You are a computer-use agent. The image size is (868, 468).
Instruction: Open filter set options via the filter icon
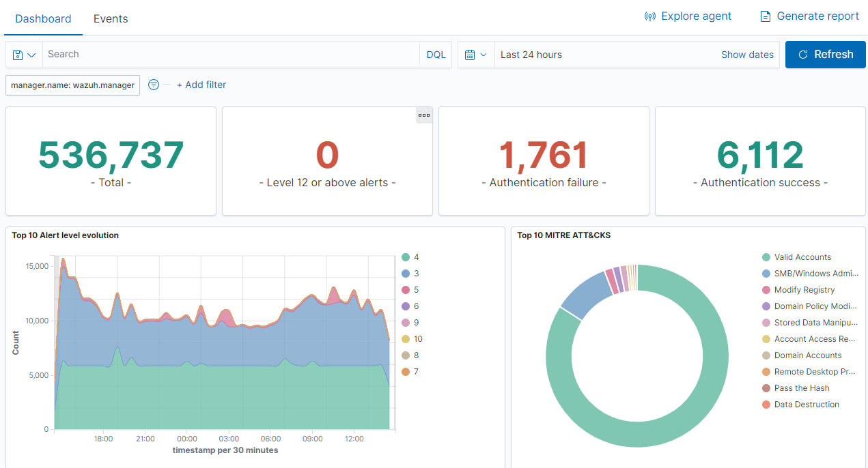point(154,85)
